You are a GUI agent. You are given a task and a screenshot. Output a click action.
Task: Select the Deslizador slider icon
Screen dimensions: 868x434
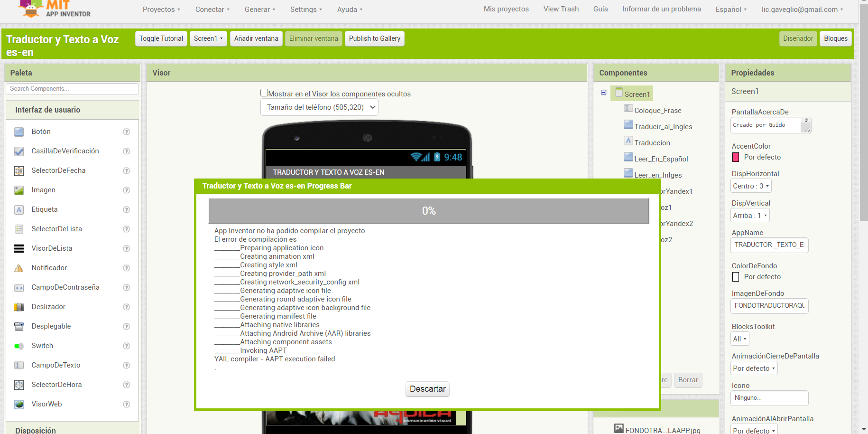[x=19, y=307]
